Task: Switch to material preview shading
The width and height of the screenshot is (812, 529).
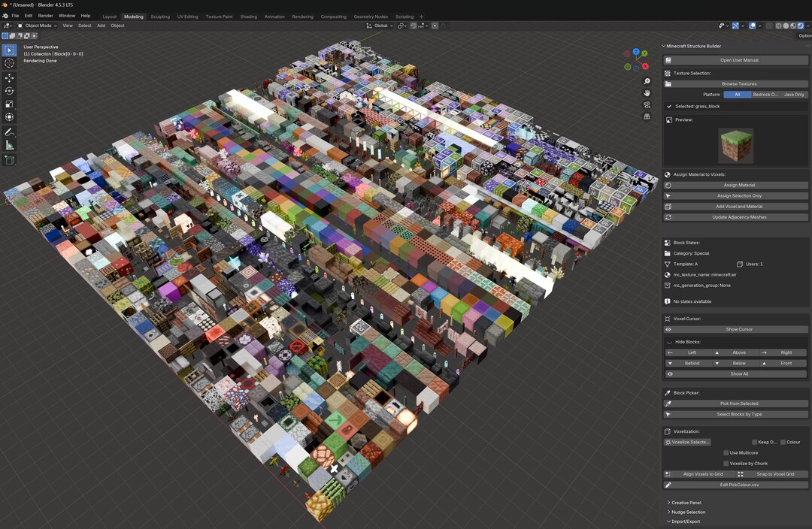Action: [793, 26]
